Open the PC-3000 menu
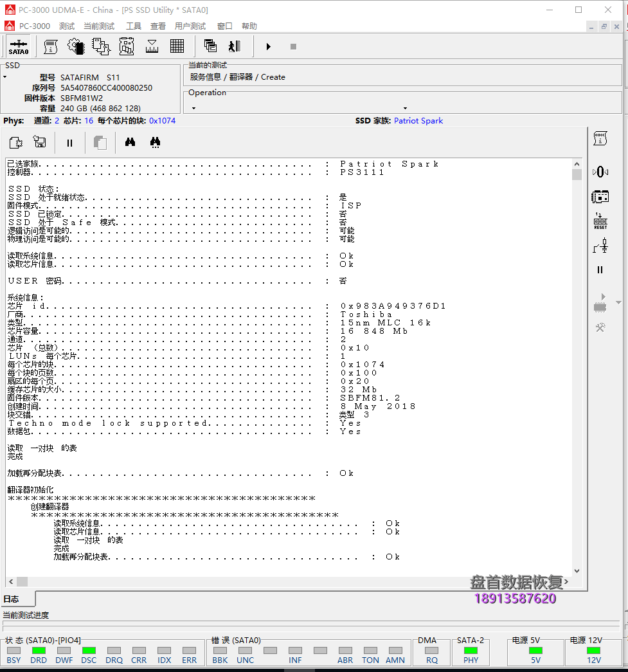Screen dimensions: 628x672 tap(34, 26)
